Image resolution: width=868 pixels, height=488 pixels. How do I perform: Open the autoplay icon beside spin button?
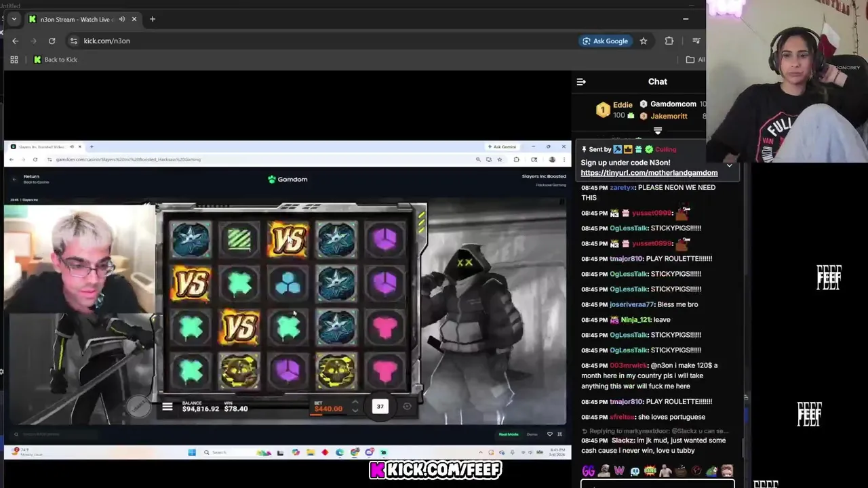407,407
